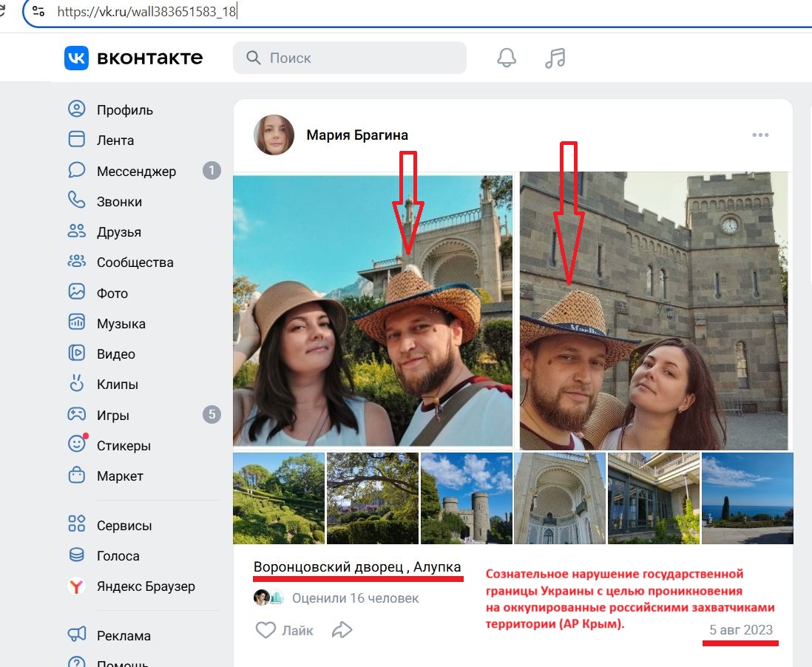Click the Клипы icon
This screenshot has width=812, height=667.
point(77,383)
